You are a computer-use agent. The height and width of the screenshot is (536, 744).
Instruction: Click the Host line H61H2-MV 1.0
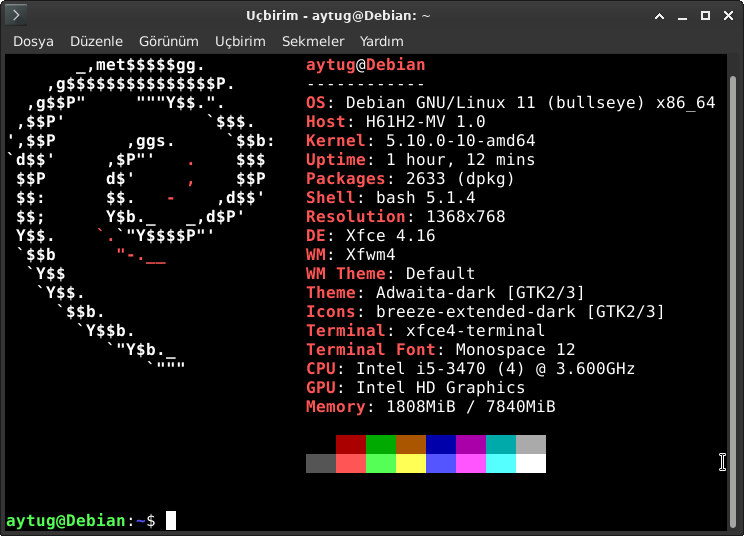coord(396,121)
